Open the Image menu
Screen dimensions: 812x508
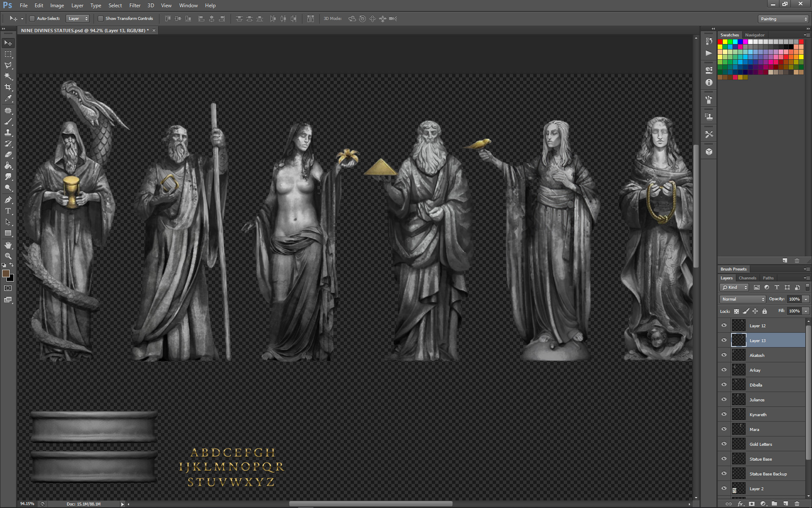(x=57, y=6)
